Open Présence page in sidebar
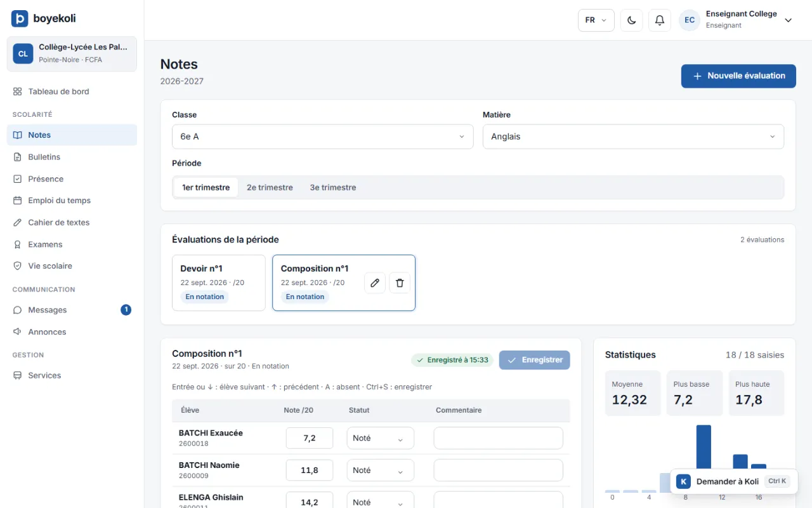The image size is (812, 508). [x=72, y=179]
